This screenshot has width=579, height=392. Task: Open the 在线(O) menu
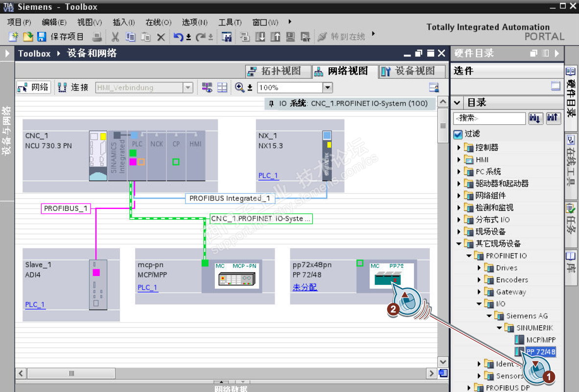159,22
